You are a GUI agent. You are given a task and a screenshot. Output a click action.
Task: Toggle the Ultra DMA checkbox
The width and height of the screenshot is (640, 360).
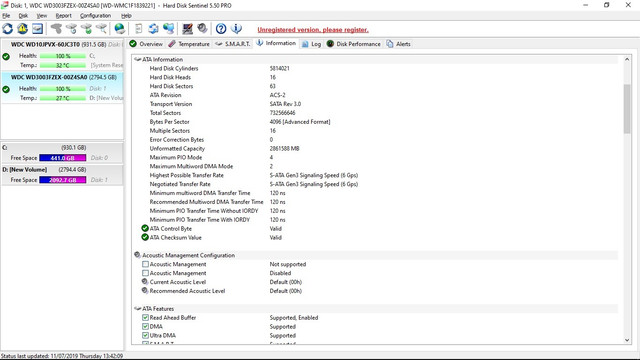145,336
